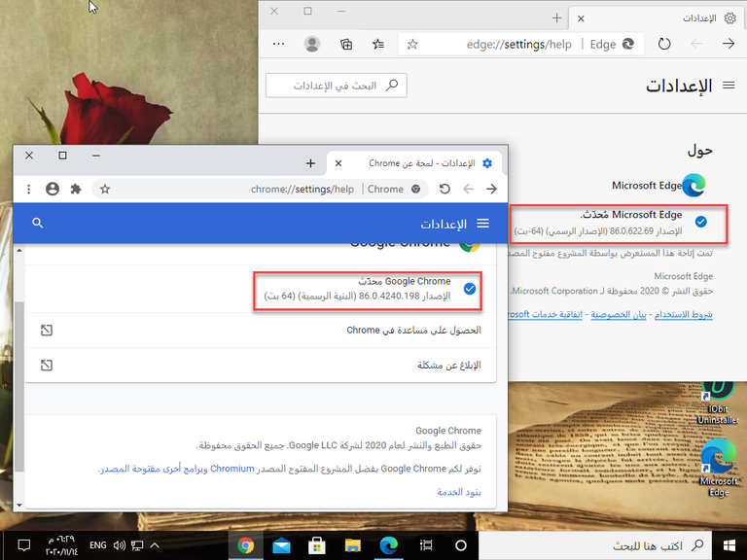Open Mail from the taskbar
This screenshot has width=747, height=560.
281,545
